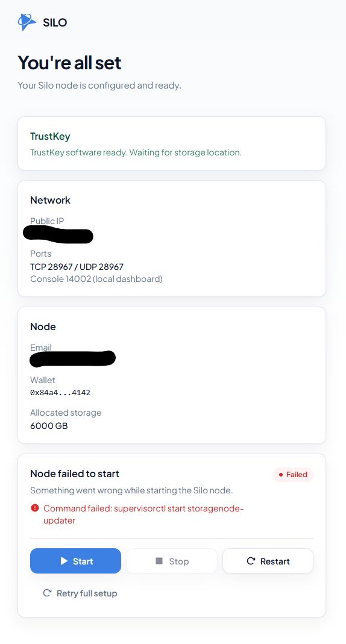Click the circular arrow Restart icon
Screen dimensions: 346x644
click(251, 561)
